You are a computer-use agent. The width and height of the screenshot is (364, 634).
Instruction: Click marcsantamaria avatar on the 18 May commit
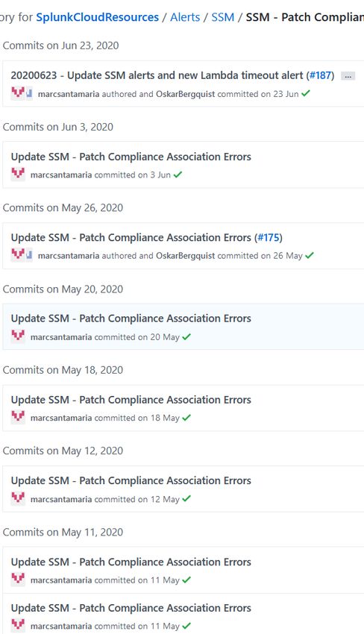click(x=18, y=417)
